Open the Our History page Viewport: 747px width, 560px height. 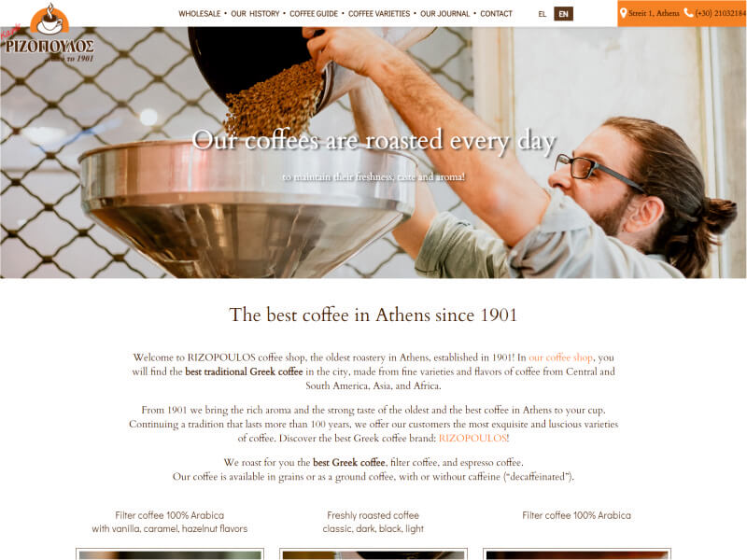[255, 14]
